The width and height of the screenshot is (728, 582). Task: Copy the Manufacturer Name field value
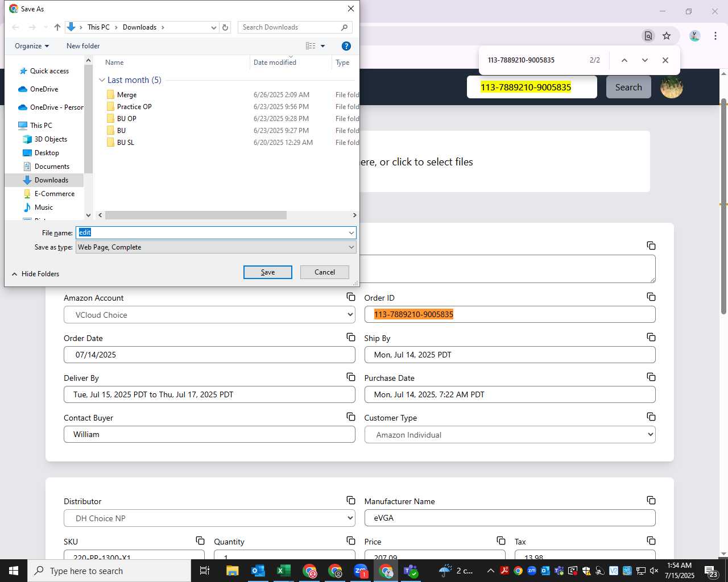coord(651,500)
